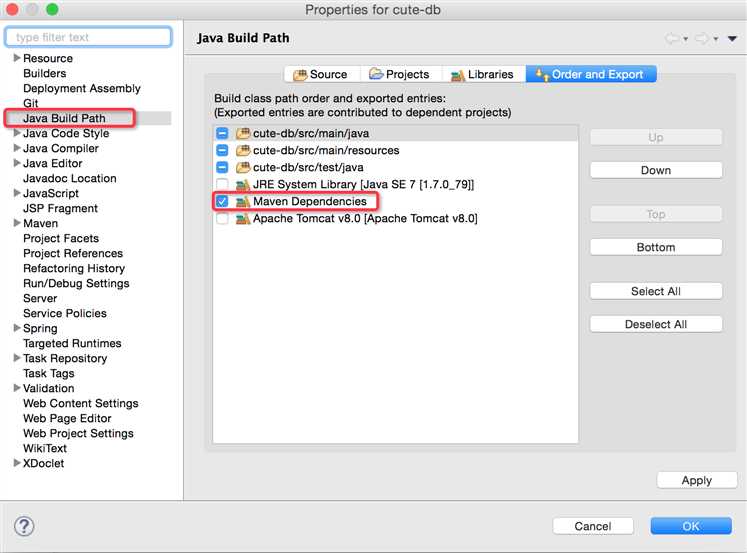
Task: Expand the Java Compiler tree node
Action: (x=17, y=148)
